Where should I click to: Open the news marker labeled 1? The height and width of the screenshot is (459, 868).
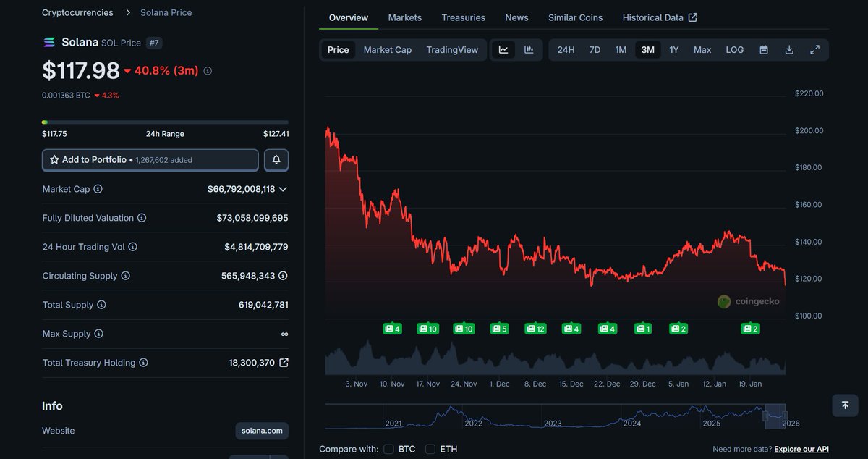pyautogui.click(x=643, y=329)
